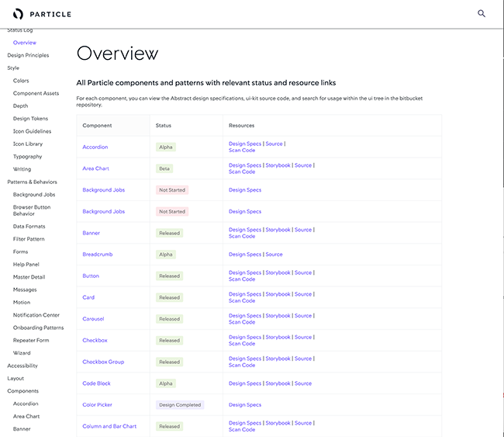Open Data Formats sidebar item

pos(29,226)
